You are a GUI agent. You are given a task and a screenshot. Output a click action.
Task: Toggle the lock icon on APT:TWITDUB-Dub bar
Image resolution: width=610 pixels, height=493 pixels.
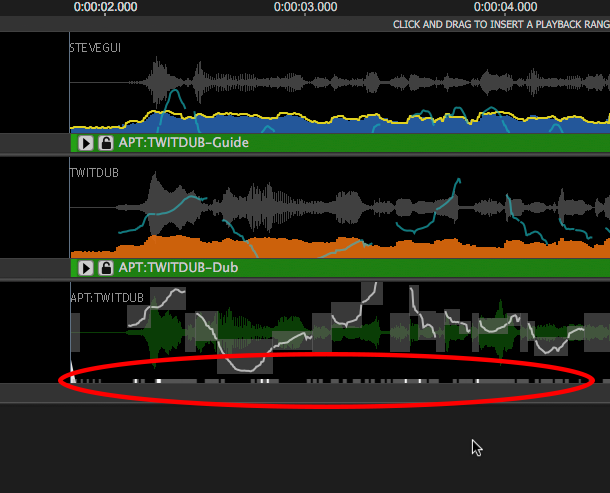click(x=104, y=268)
